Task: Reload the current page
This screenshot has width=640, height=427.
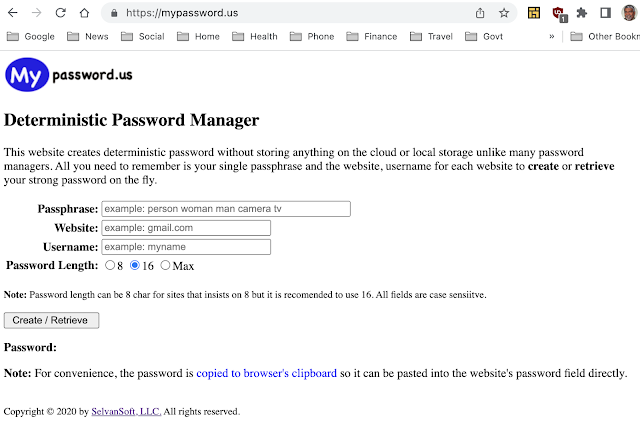Action: [60, 13]
